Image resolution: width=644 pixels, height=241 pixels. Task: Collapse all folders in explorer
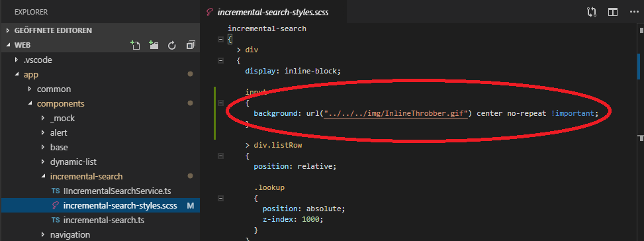tap(191, 45)
